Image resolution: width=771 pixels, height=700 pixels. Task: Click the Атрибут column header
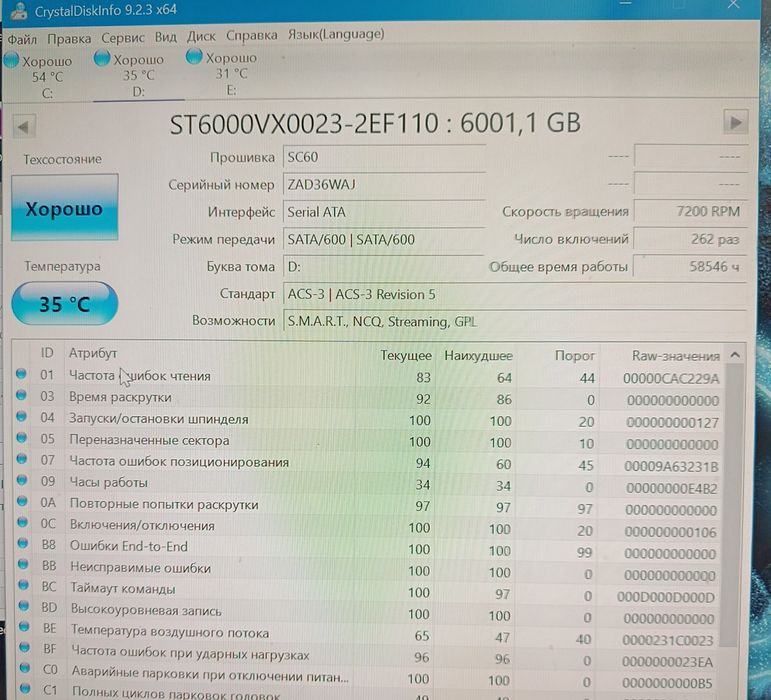point(93,353)
